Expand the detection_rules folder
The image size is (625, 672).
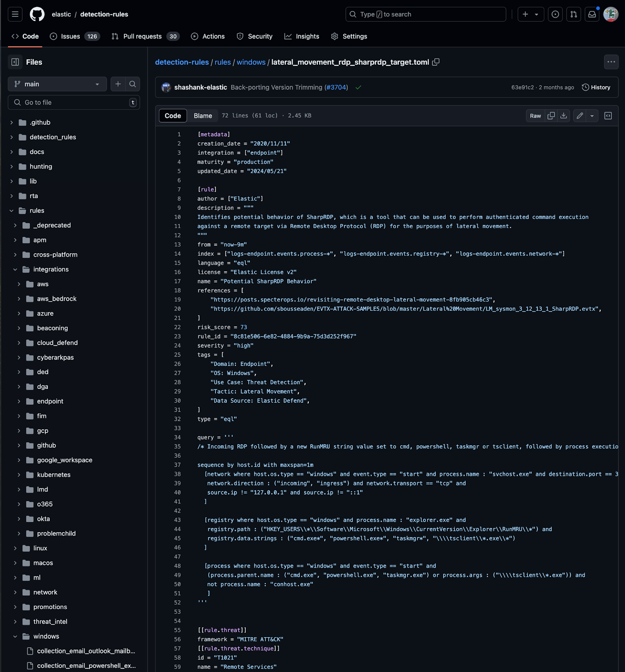[x=11, y=137]
